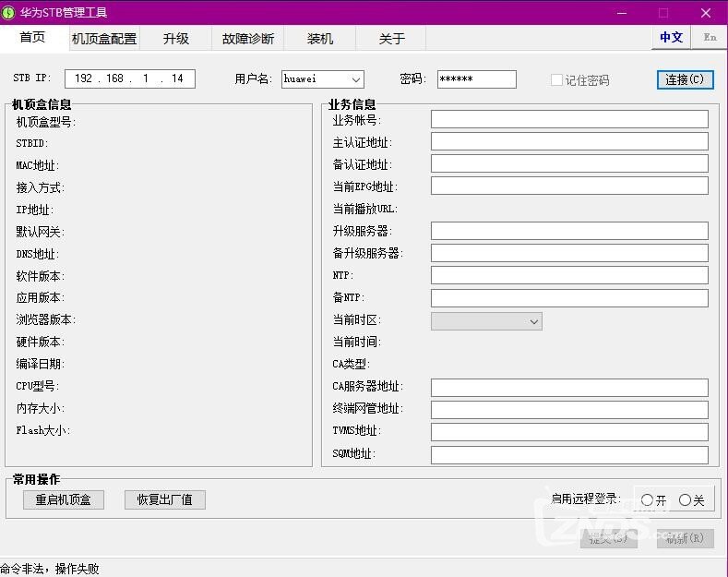Switch to the 首页 tab
The height and width of the screenshot is (577, 728).
[x=33, y=37]
